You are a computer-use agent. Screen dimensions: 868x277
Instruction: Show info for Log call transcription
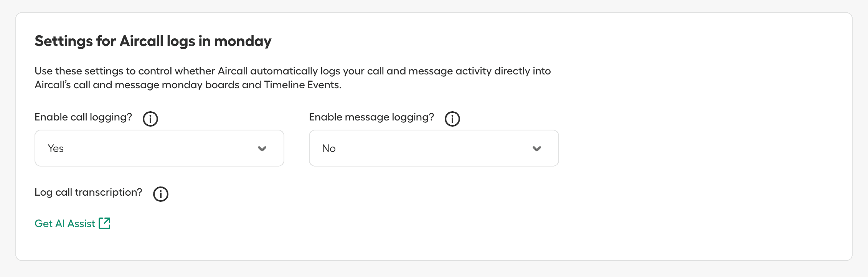click(160, 194)
